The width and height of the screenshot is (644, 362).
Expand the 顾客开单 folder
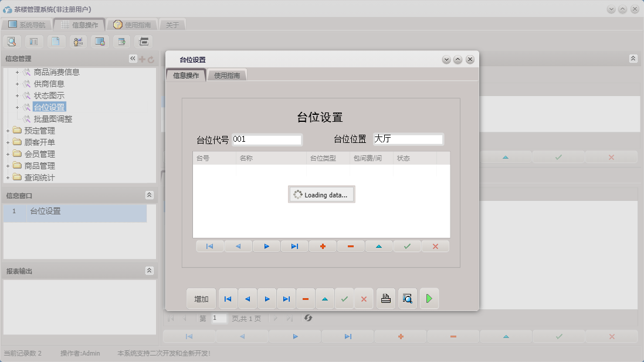8,143
